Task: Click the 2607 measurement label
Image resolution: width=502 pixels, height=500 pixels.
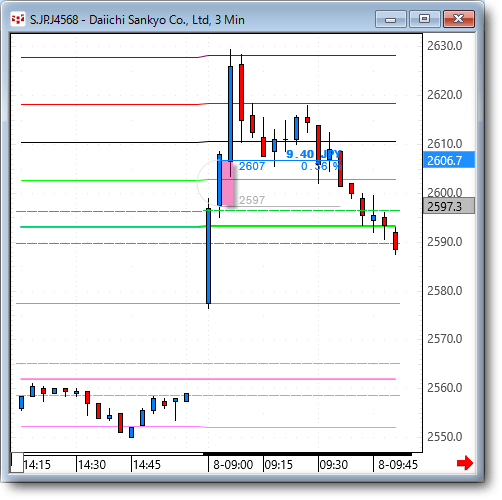Action: (252, 166)
